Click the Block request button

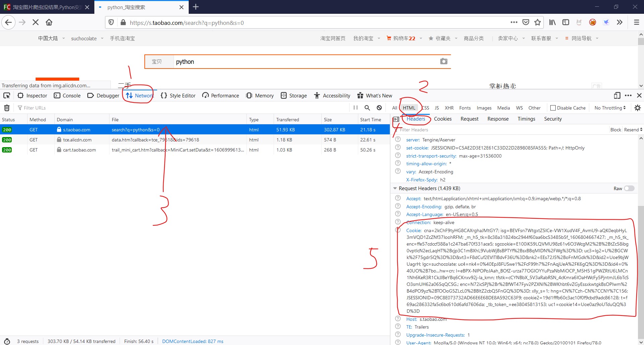tap(615, 130)
